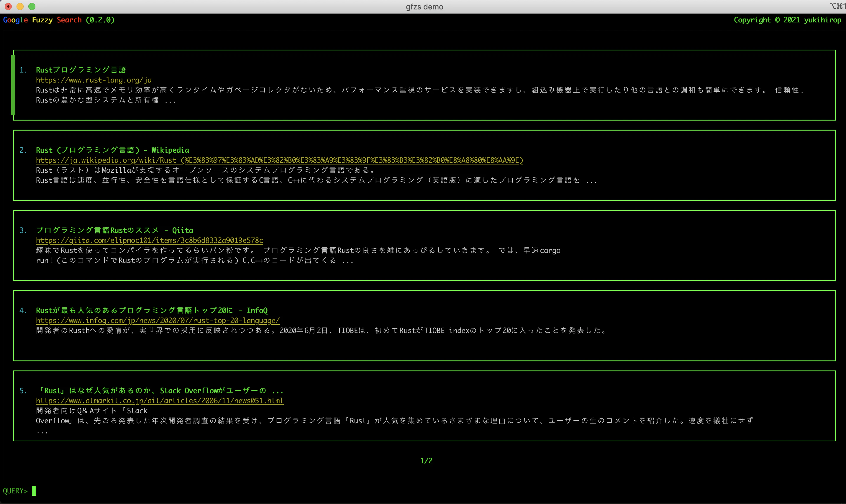Open the ja.wikipedia.org Rust URL

click(x=279, y=160)
